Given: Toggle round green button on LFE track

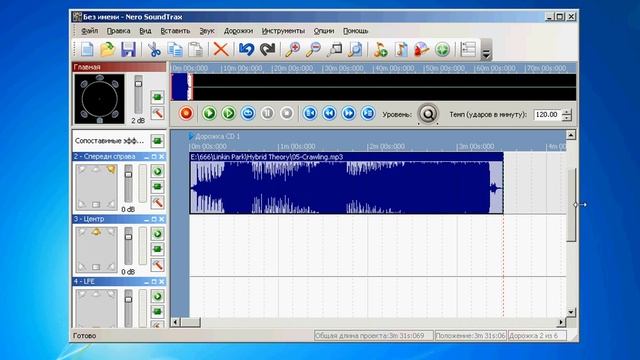Looking at the screenshot, I should 158,296.
